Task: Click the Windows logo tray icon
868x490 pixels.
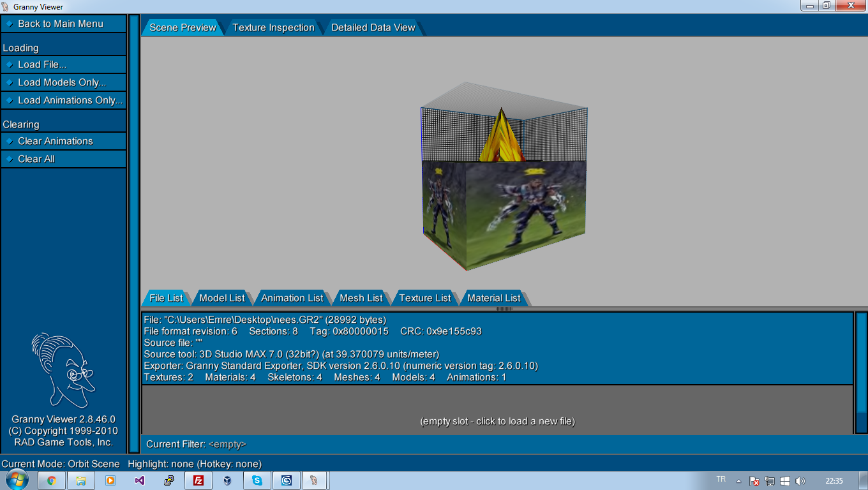Action: [785, 481]
